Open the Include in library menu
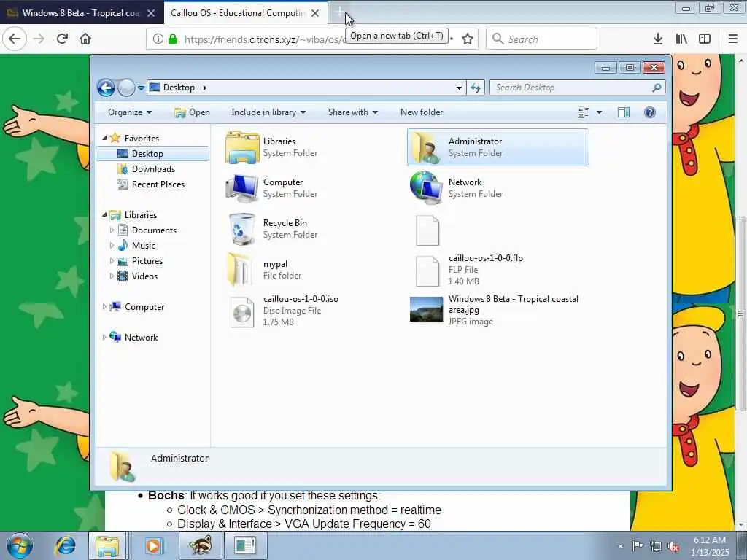The width and height of the screenshot is (747, 560). [x=268, y=112]
